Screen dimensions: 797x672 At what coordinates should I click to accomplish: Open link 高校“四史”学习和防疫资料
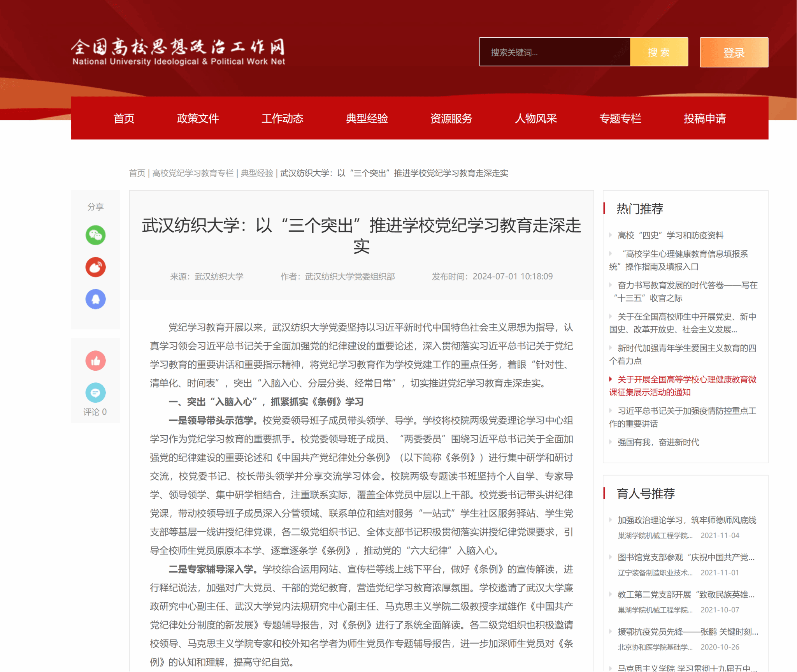(671, 235)
